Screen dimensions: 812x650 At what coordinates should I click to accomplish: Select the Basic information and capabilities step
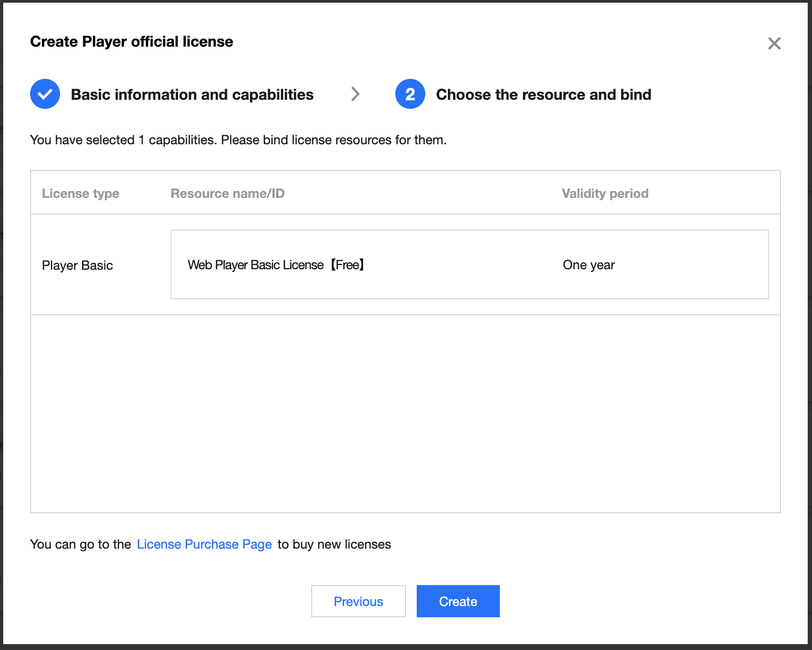(192, 95)
